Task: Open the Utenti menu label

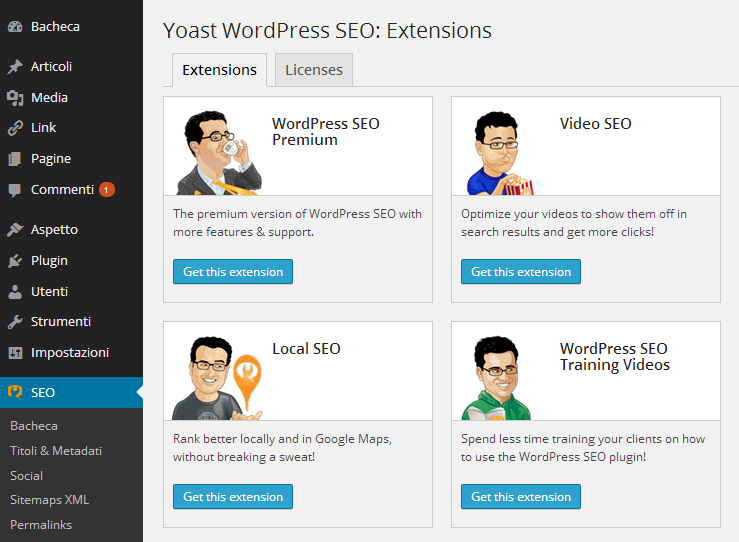Action: point(49,292)
